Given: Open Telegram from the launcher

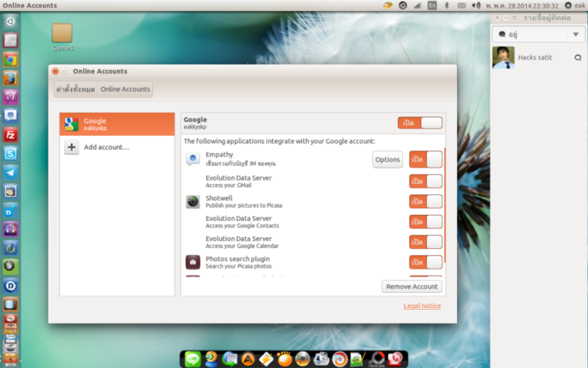Looking at the screenshot, I should click(x=10, y=172).
